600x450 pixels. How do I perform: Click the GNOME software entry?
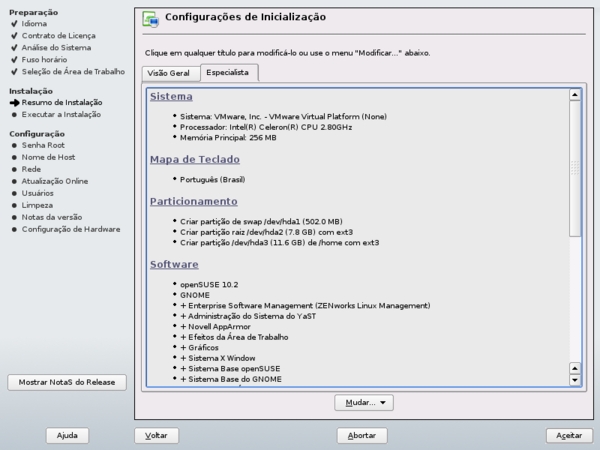pyautogui.click(x=195, y=295)
